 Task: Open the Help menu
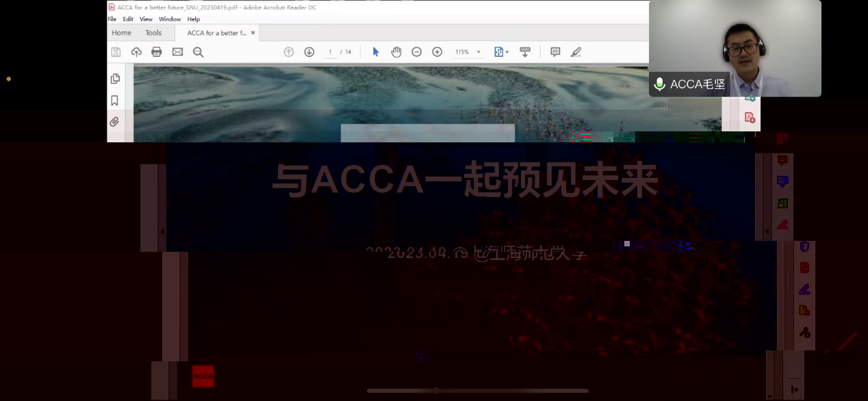click(x=194, y=19)
